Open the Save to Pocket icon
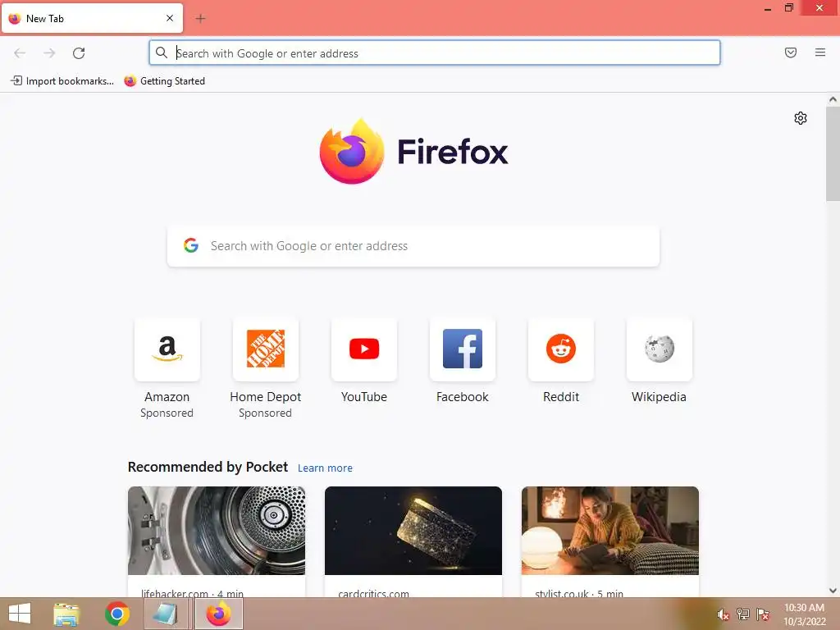Viewport: 840px width, 630px height. pyautogui.click(x=790, y=52)
